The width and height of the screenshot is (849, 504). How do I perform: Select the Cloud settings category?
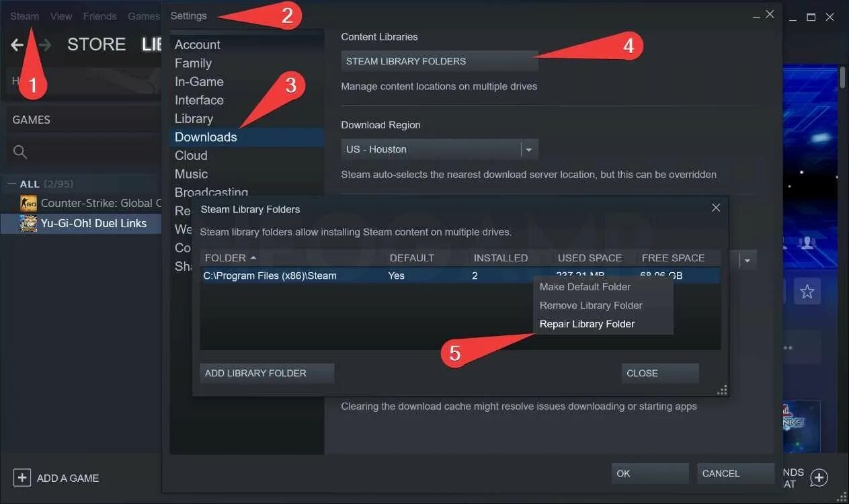tap(191, 155)
